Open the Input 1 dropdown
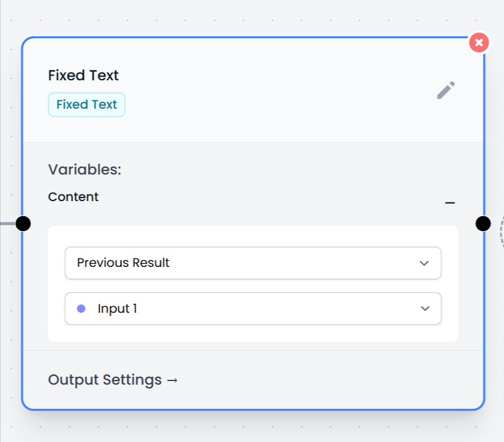504x442 pixels. point(252,309)
